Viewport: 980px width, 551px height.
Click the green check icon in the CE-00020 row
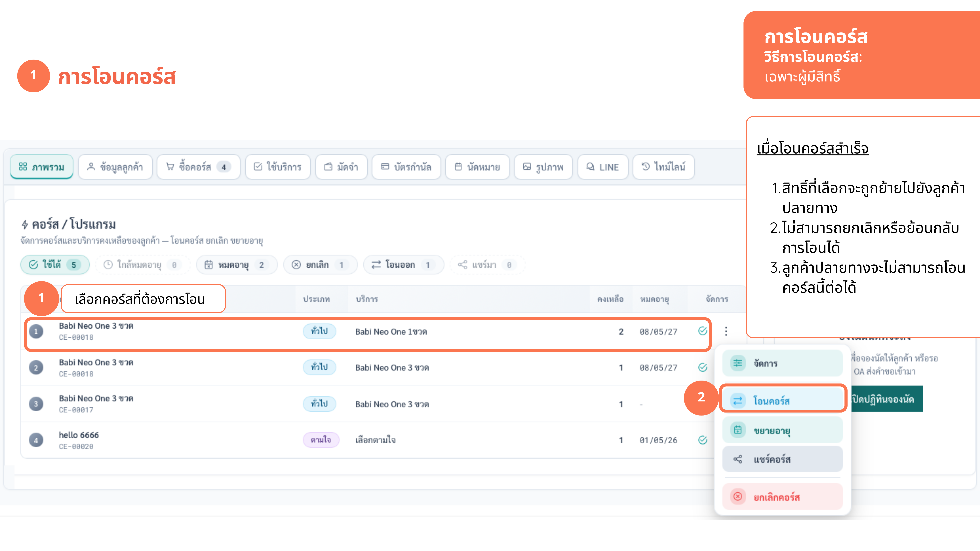tap(703, 440)
